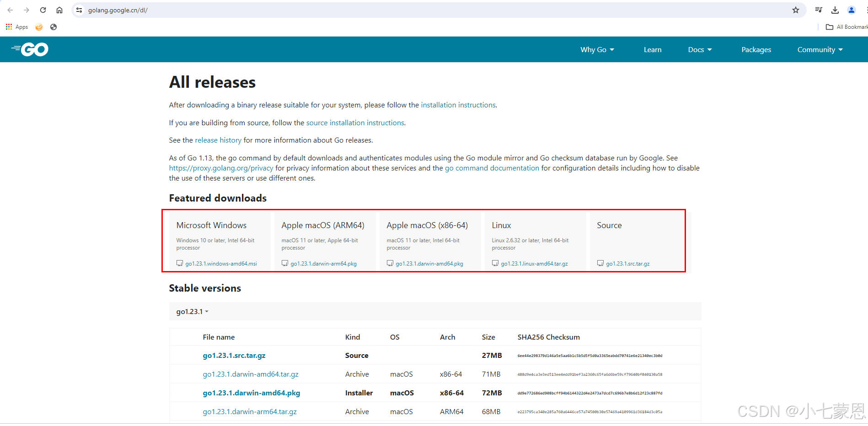Click the File name column header
The width and height of the screenshot is (868, 426).
[x=219, y=337]
